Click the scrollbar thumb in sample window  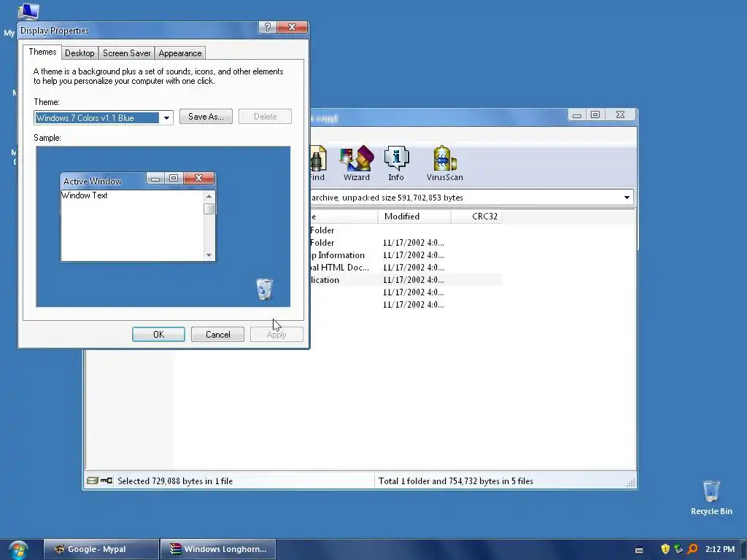click(x=209, y=209)
